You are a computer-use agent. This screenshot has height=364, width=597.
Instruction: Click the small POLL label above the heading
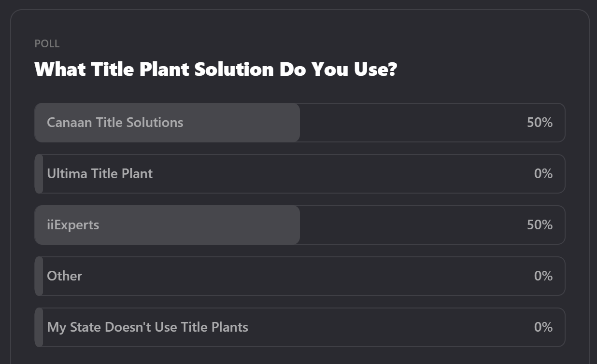click(47, 44)
